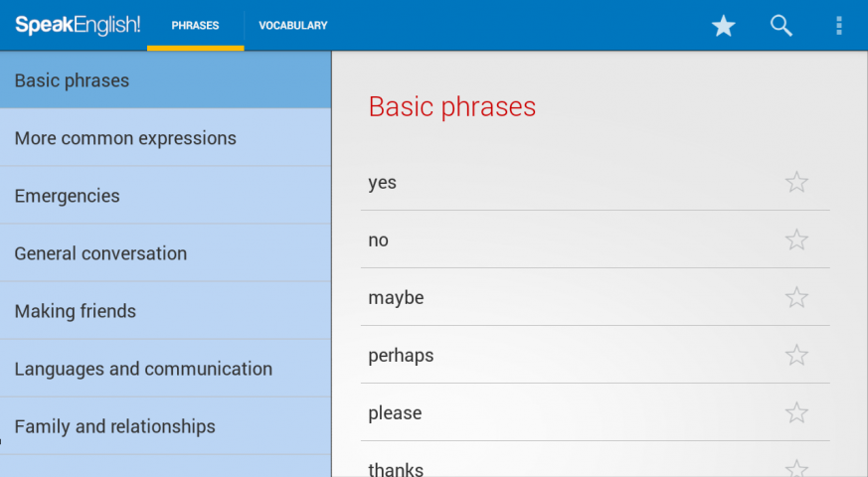Toggle favorite star for "no"
The image size is (868, 477).
796,239
